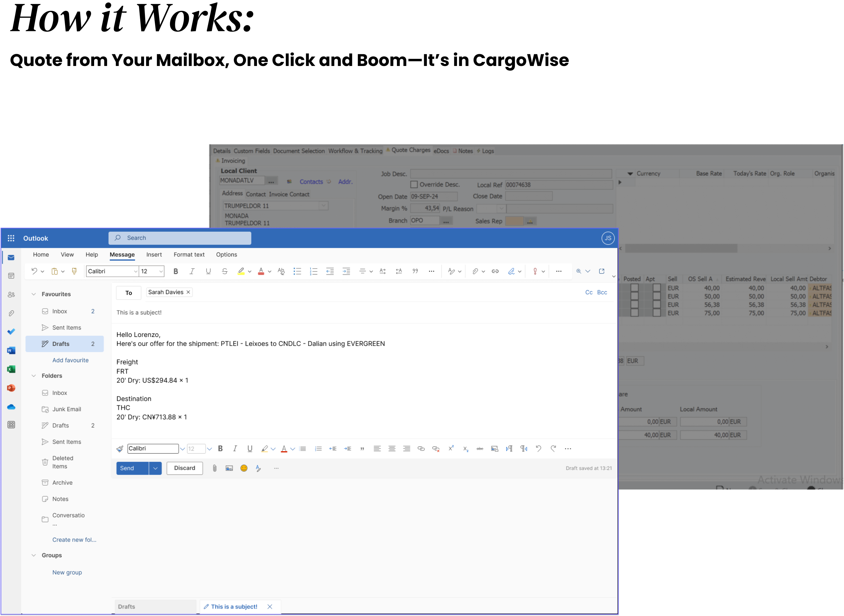Open the Calendar icon in left rail

[x=11, y=276]
